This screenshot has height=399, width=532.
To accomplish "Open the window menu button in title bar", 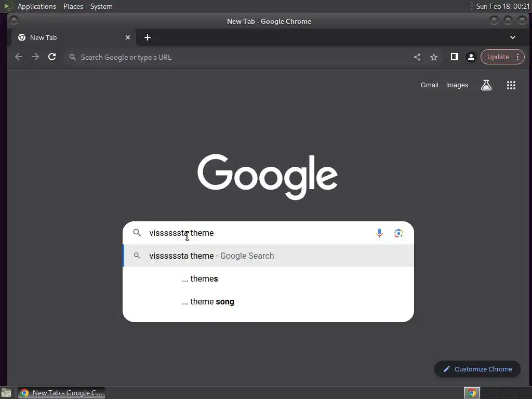I will [x=14, y=21].
